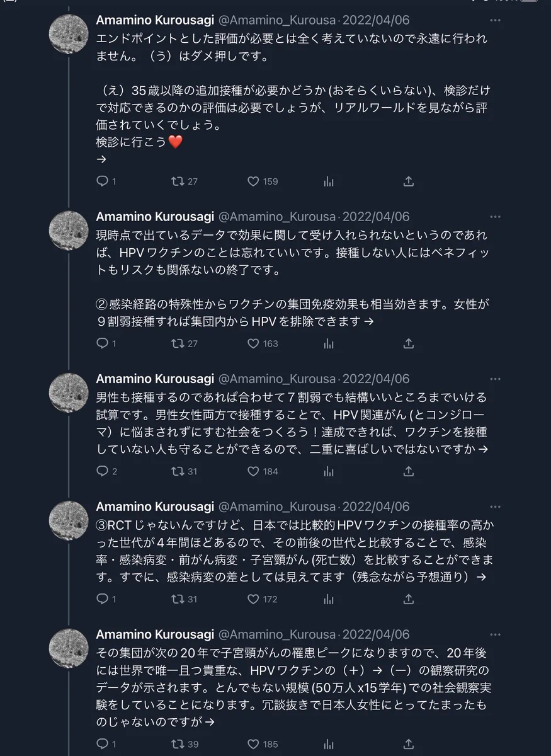The width and height of the screenshot is (551, 756).
Task: View analytics on the 185-like tweet
Action: point(329,743)
